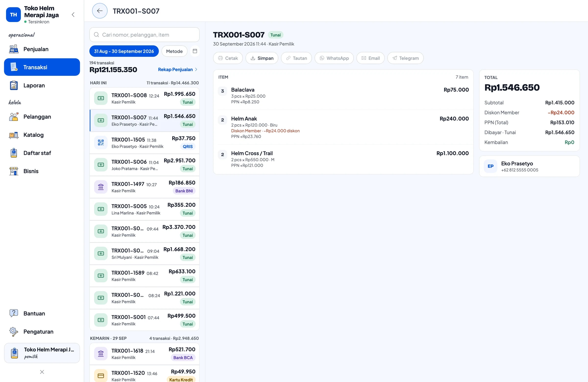Click Simpan to save the receipt
This screenshot has height=382, width=588.
[262, 58]
